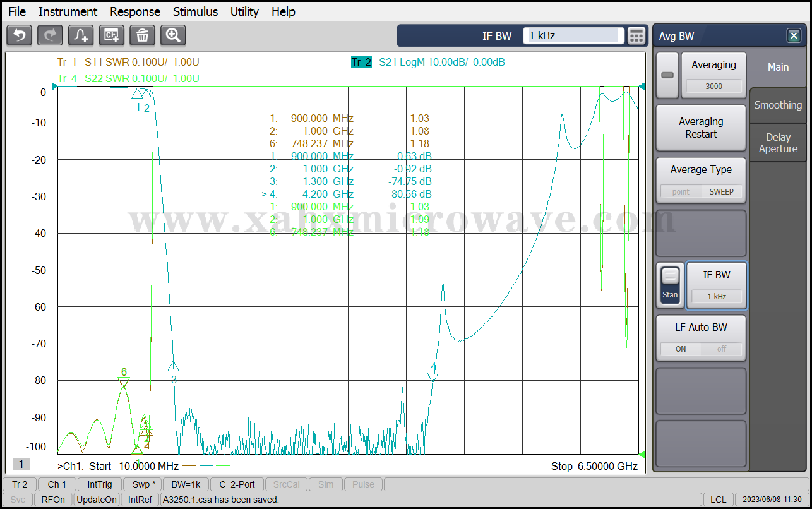Viewport: 812px width, 509px height.
Task: Click the Stop 6.50000 GHz label
Action: [594, 466]
